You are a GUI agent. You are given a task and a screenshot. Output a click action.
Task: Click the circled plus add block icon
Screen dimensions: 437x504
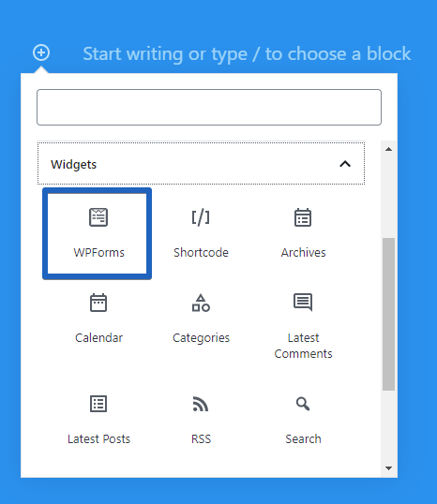pyautogui.click(x=41, y=52)
